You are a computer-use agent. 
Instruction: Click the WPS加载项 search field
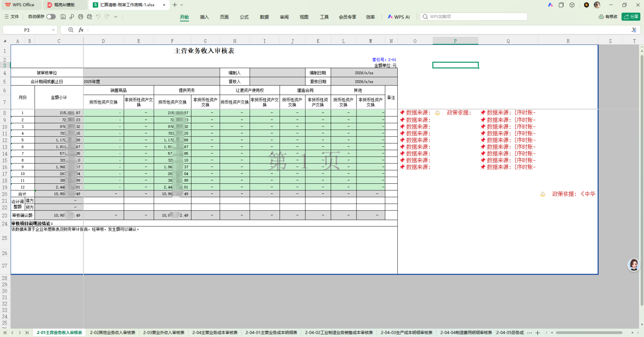pyautogui.click(x=474, y=17)
